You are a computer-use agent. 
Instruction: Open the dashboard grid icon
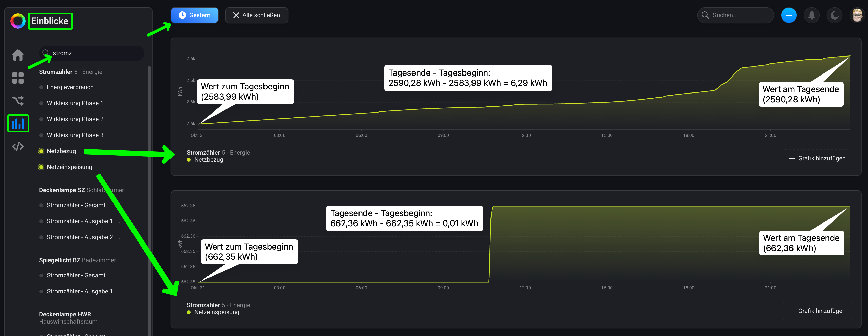point(18,78)
